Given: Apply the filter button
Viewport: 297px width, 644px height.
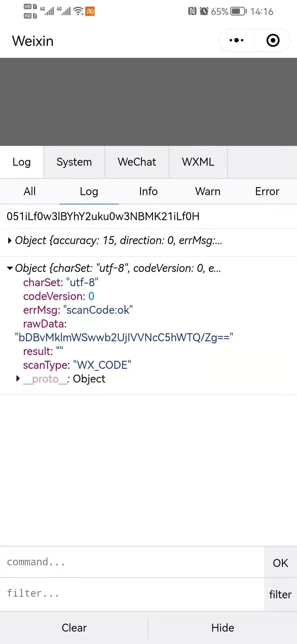Looking at the screenshot, I should 280,594.
